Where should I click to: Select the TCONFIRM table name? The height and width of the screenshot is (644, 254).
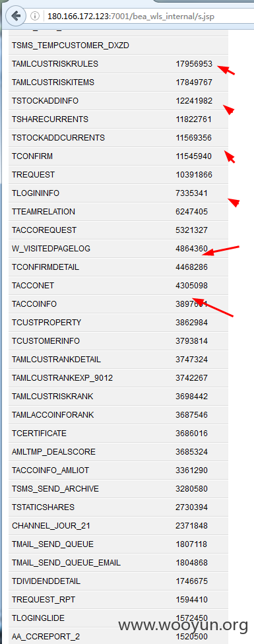(32, 156)
